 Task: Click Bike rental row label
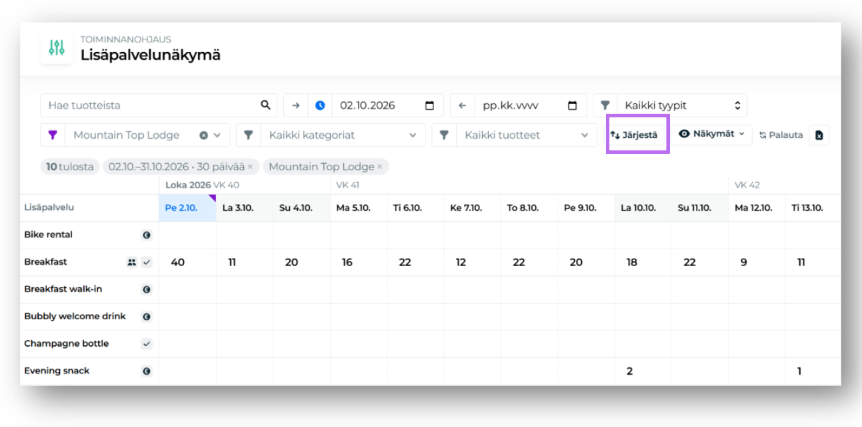coord(48,235)
